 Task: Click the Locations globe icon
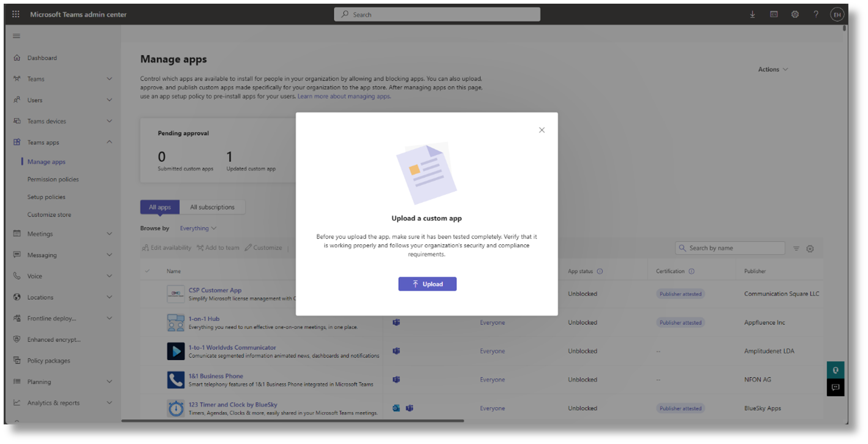[x=17, y=297]
